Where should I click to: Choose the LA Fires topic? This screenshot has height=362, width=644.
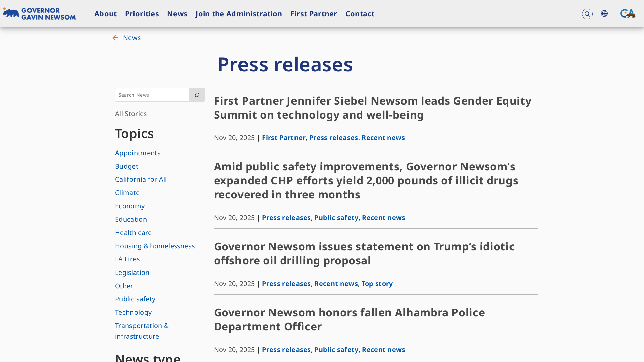click(127, 259)
